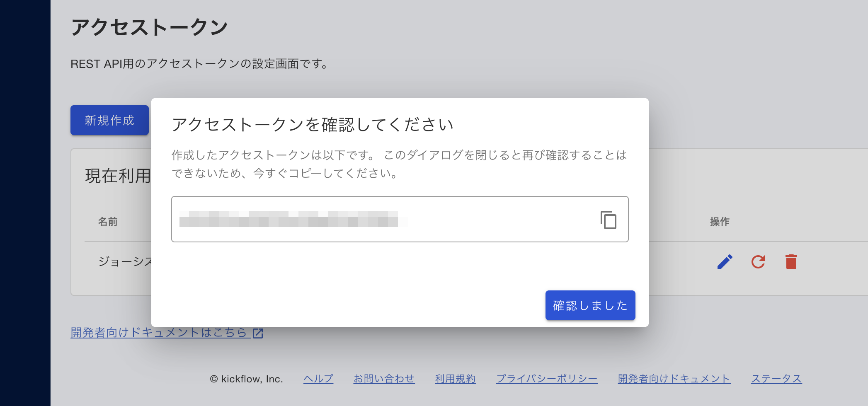The height and width of the screenshot is (406, 868).
Task: Click the pencil edit icon for the token
Action: pos(725,262)
